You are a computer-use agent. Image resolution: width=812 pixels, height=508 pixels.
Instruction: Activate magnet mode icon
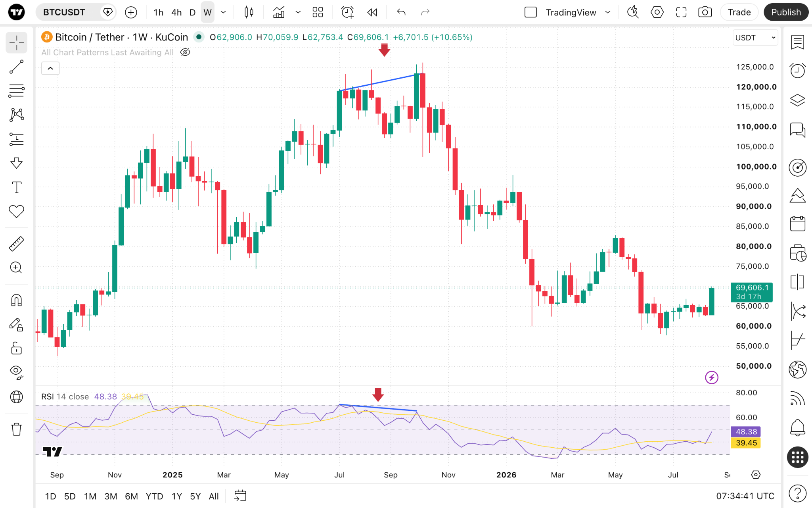click(x=16, y=300)
